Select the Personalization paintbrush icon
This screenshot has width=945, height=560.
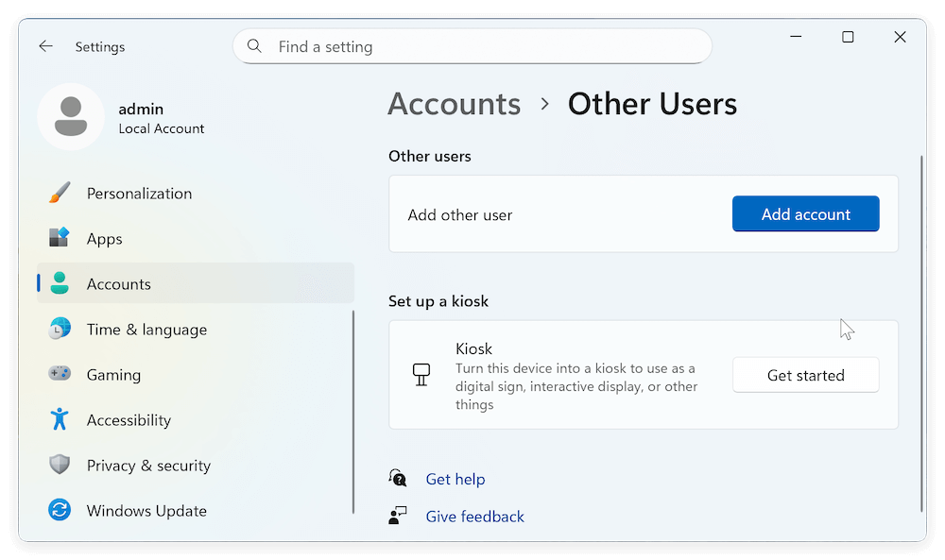pos(60,194)
